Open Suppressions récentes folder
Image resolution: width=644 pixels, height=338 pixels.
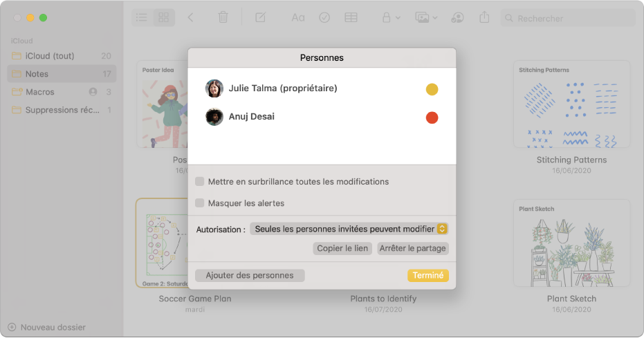click(62, 110)
